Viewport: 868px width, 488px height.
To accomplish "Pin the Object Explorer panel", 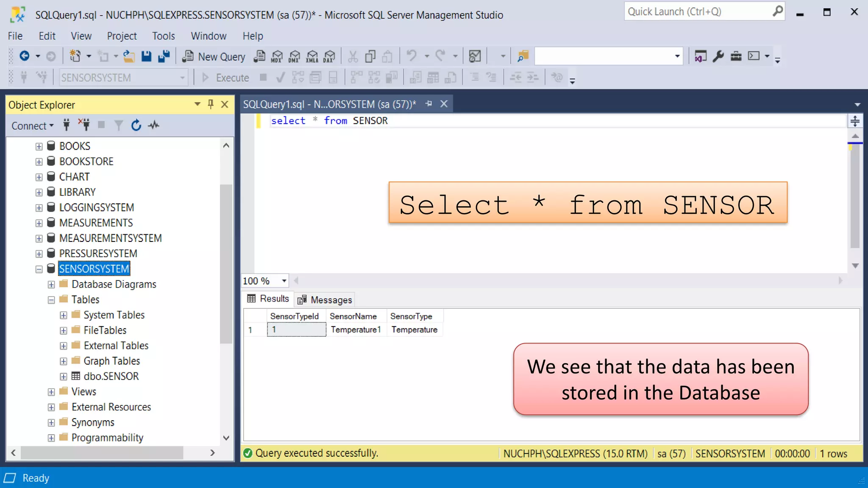I will (x=211, y=104).
